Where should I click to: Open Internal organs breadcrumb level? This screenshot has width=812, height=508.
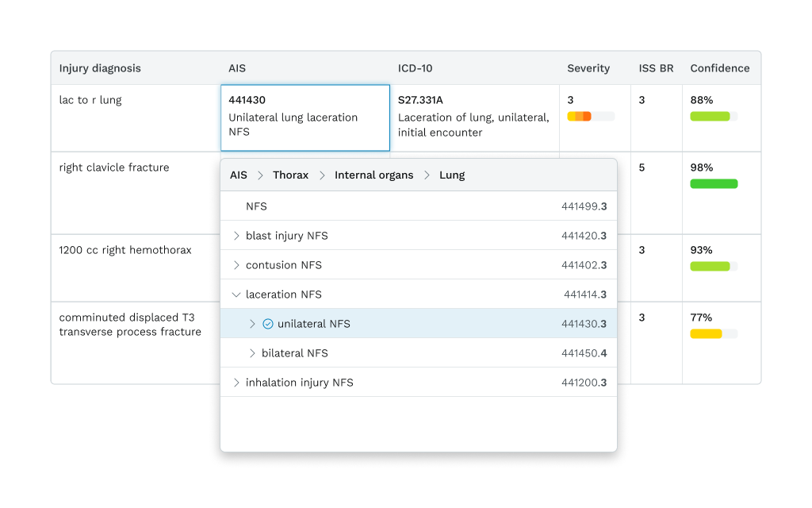[x=373, y=175]
